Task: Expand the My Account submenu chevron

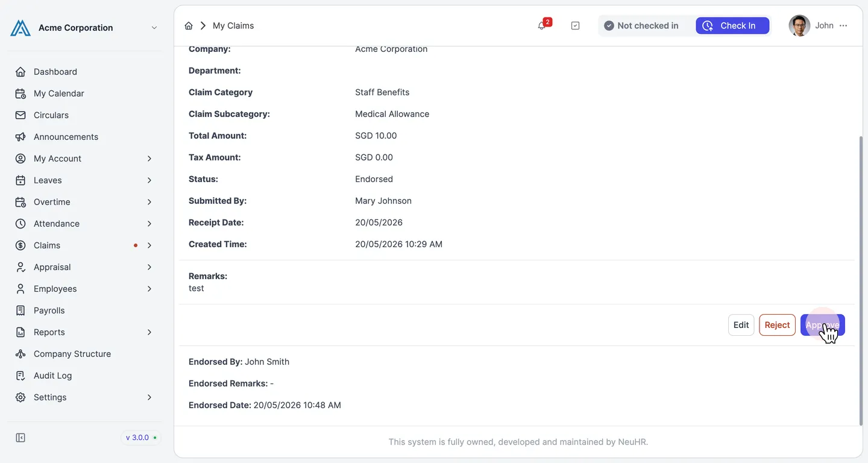Action: coord(149,159)
